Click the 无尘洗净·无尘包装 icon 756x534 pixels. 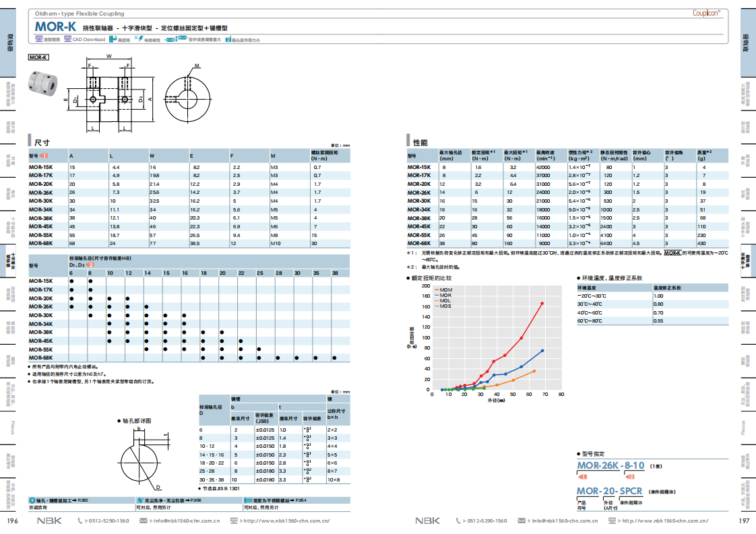pyautogui.click(x=140, y=501)
